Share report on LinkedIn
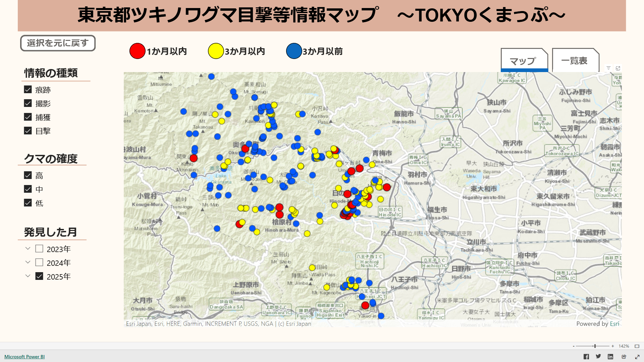The width and height of the screenshot is (644, 362). pyautogui.click(x=610, y=357)
